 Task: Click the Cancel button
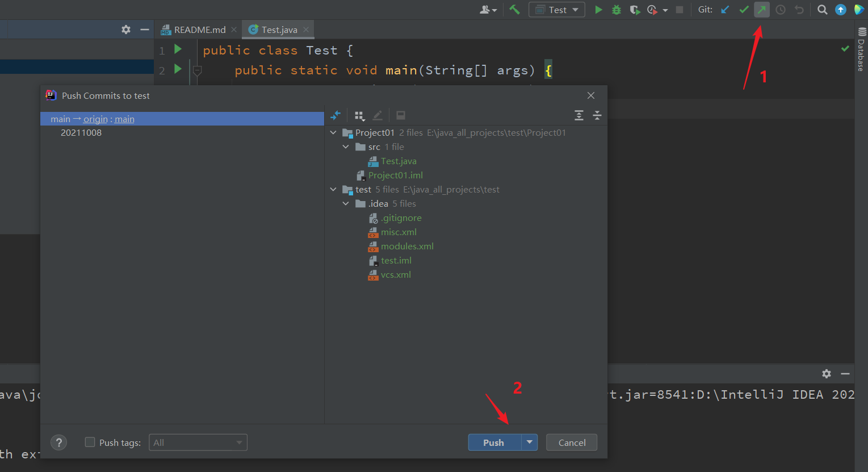click(571, 442)
